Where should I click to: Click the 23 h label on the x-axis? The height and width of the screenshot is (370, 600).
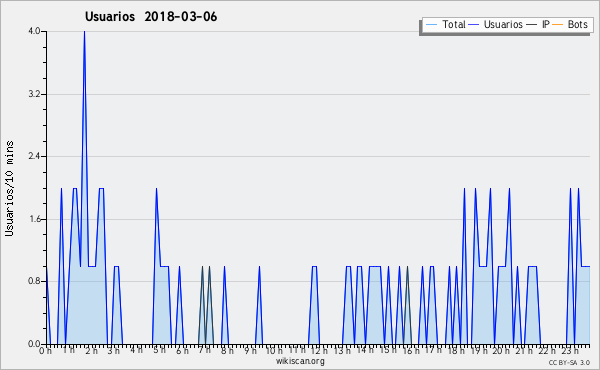569,350
